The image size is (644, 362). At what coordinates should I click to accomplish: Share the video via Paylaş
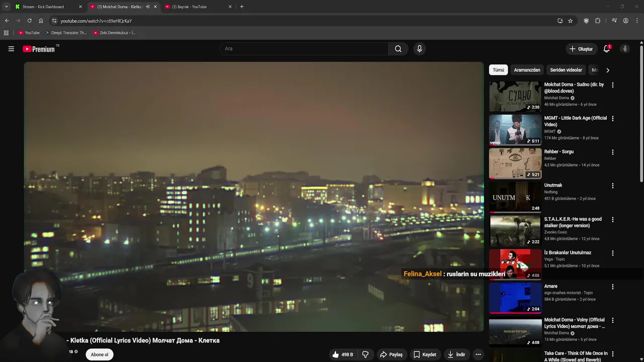391,354
